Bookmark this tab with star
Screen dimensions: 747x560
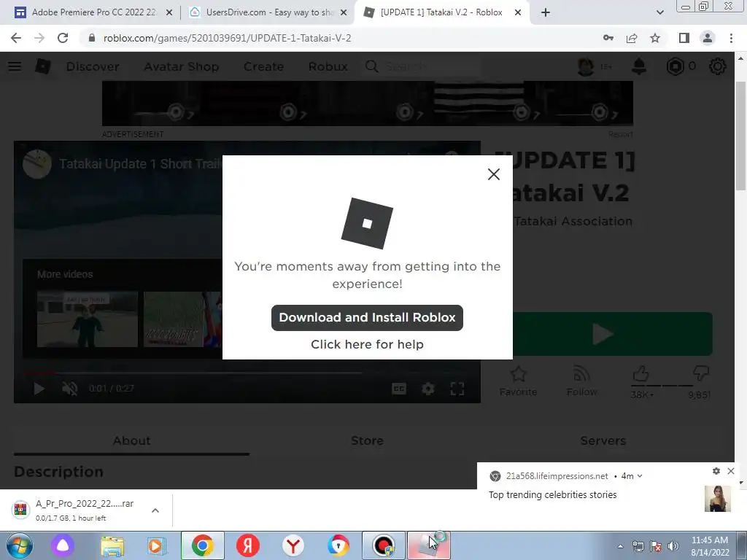pyautogui.click(x=655, y=38)
